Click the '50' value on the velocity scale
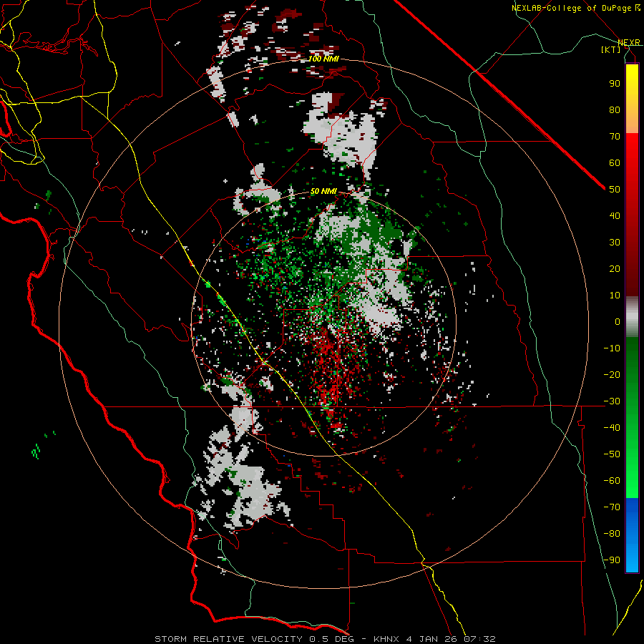Image resolution: width=644 pixels, height=644 pixels. click(x=615, y=190)
